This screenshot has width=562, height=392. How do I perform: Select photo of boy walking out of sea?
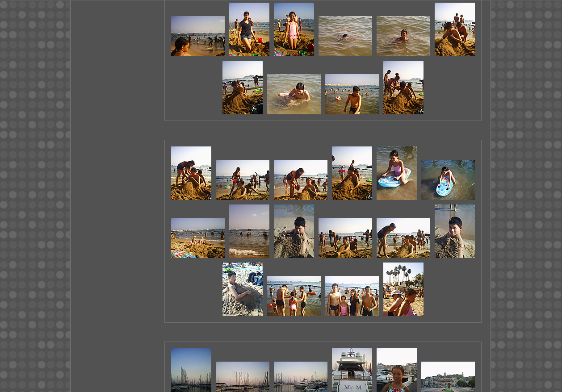click(x=352, y=94)
